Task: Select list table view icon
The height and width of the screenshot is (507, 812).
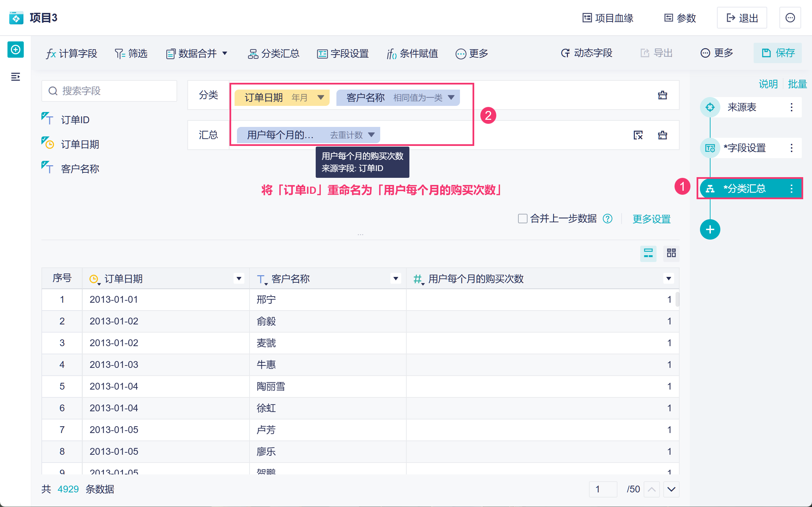Action: point(648,253)
